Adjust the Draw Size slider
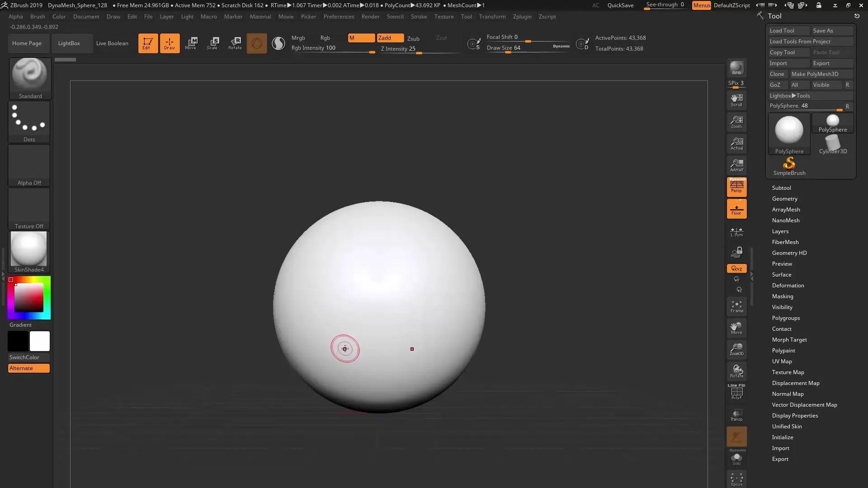 tap(527, 48)
